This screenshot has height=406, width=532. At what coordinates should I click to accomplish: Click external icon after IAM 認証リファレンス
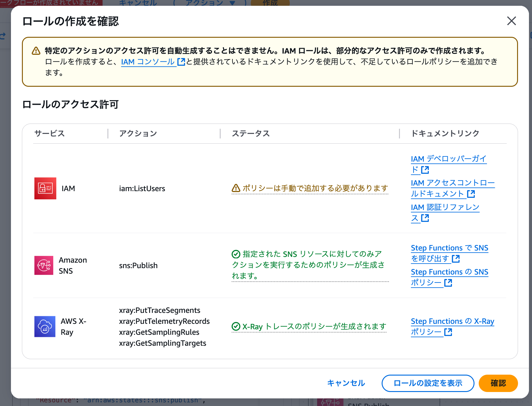(425, 218)
